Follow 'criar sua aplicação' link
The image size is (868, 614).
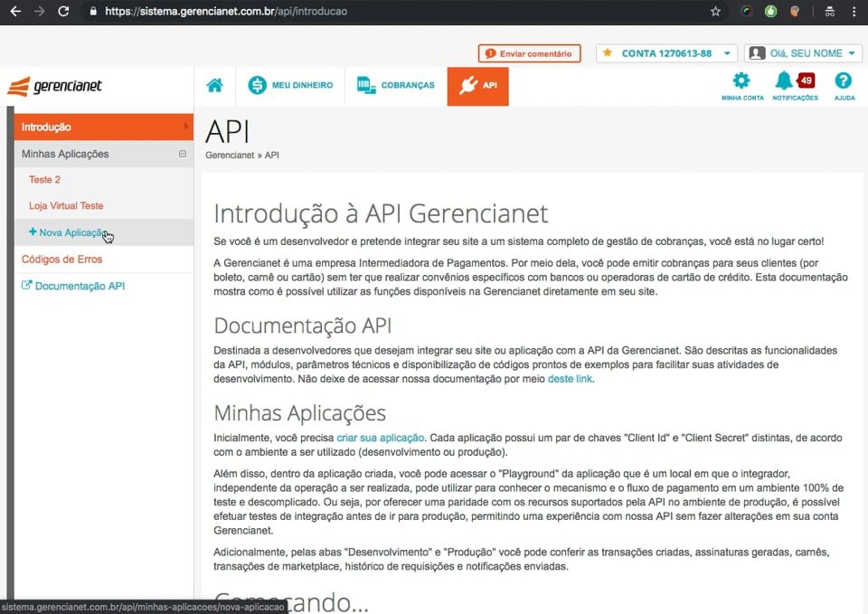(x=381, y=438)
